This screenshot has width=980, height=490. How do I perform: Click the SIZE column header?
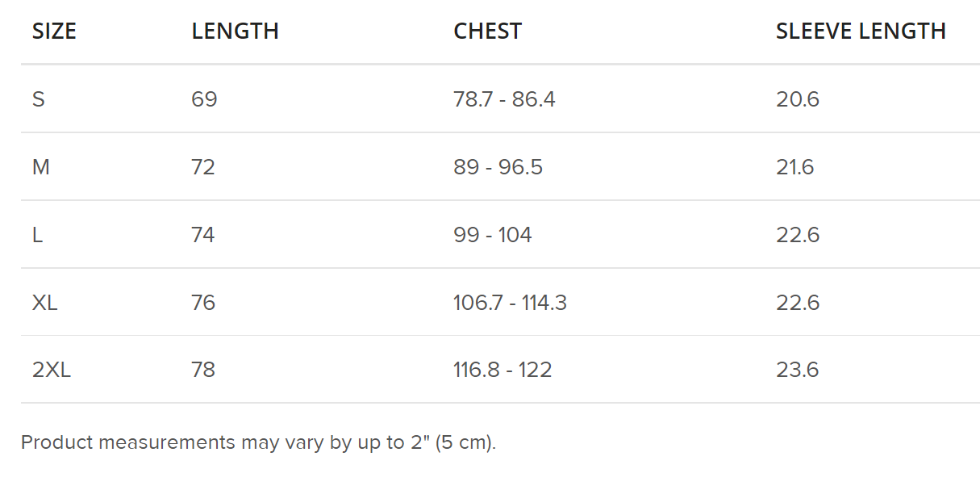click(54, 31)
